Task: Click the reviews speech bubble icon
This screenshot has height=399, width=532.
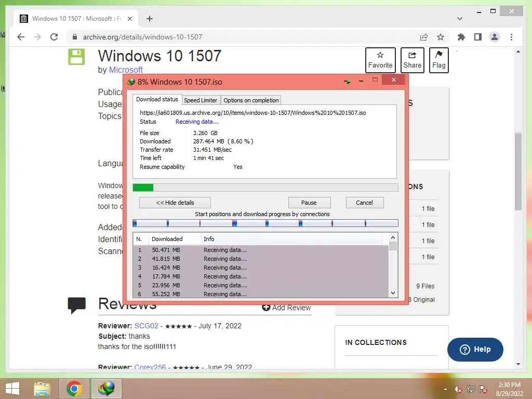Action: (x=76, y=305)
